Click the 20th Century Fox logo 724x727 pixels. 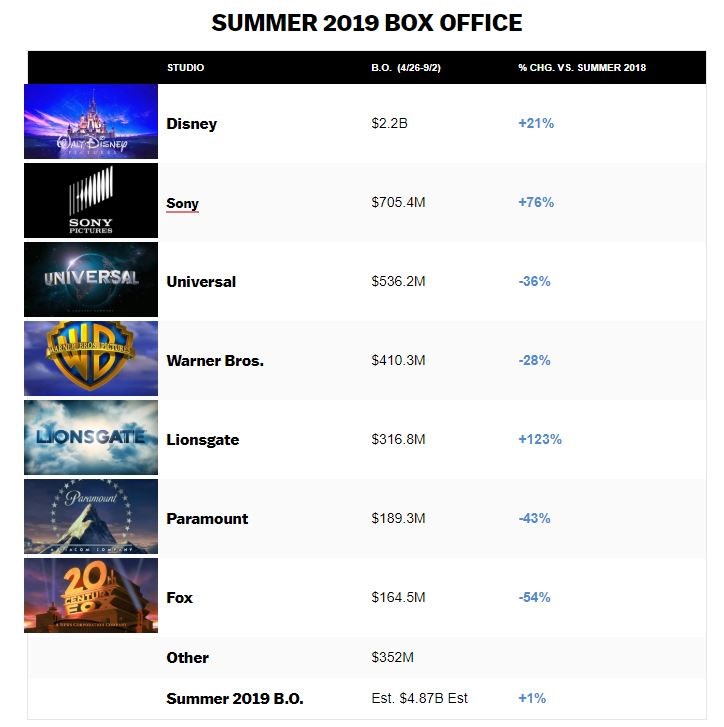(x=91, y=596)
